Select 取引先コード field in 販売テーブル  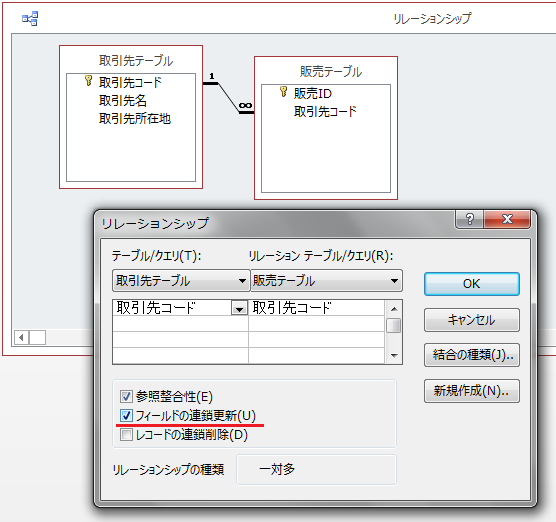pyautogui.click(x=325, y=111)
